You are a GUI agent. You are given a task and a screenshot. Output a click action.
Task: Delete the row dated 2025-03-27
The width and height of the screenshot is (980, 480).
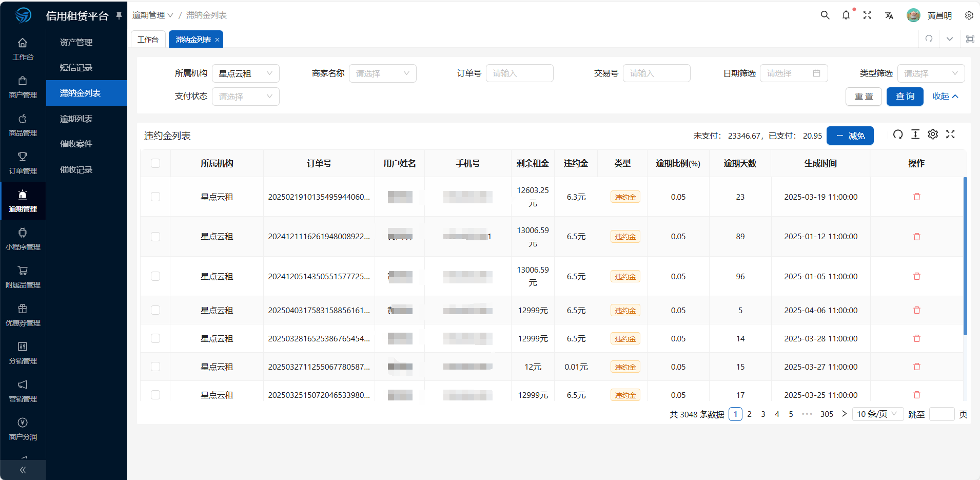click(x=917, y=367)
